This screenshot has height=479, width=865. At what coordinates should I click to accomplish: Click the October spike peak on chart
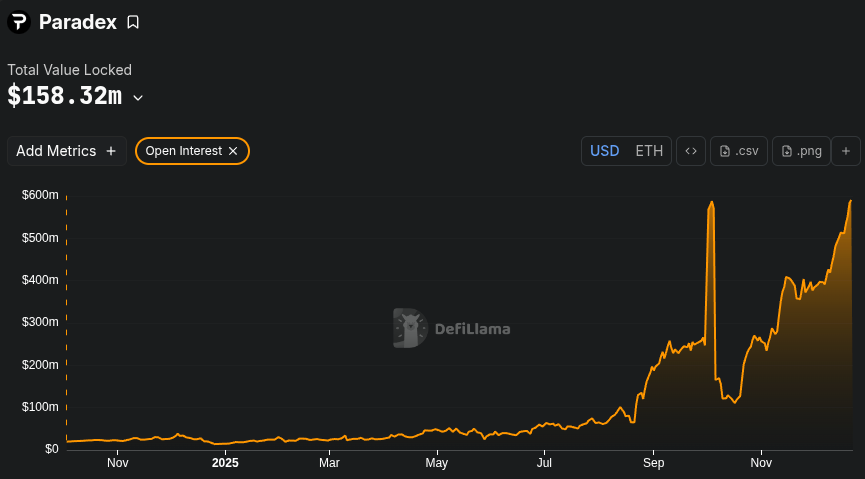tap(712, 203)
